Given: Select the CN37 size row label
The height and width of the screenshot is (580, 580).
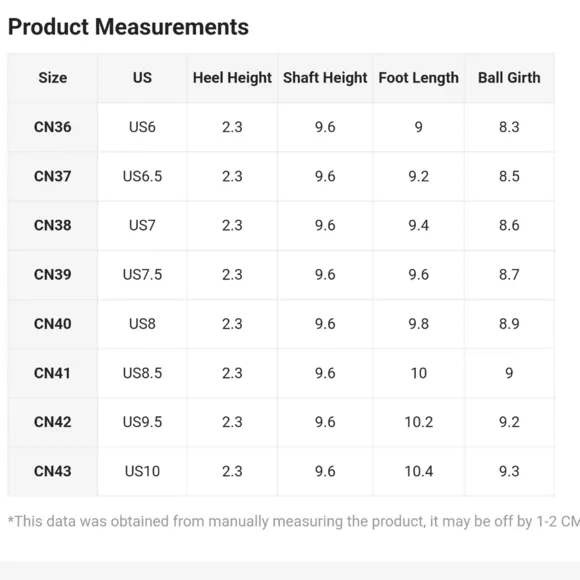Looking at the screenshot, I should pyautogui.click(x=53, y=176).
